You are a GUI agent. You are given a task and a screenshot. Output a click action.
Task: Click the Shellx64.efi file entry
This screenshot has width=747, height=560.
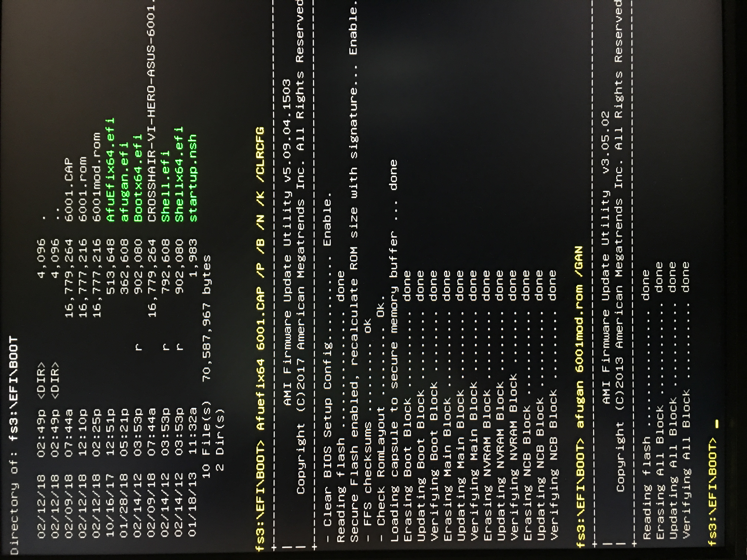click(179, 174)
